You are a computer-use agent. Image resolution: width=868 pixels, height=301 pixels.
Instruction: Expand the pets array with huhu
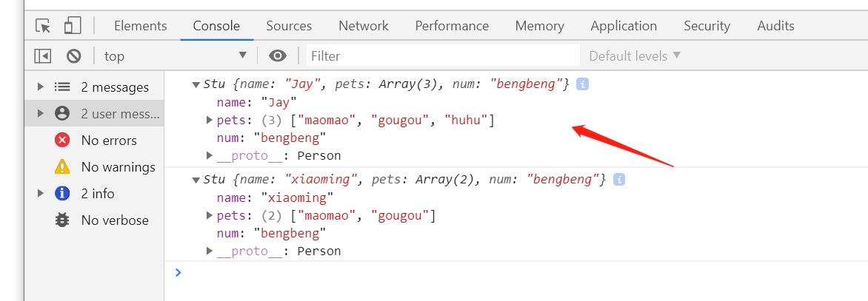point(210,120)
